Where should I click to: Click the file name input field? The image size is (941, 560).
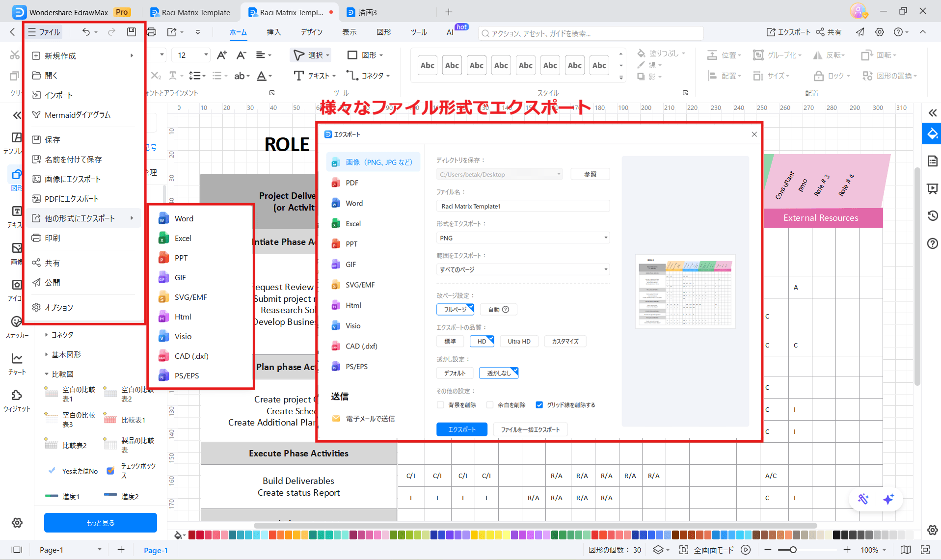[523, 206]
